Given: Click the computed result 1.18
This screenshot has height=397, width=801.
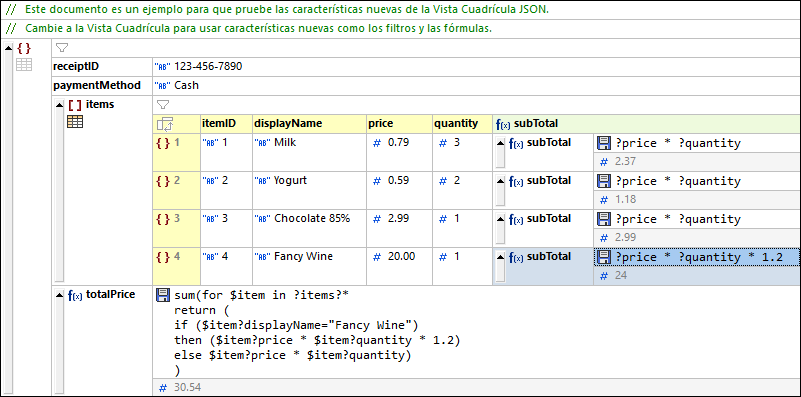Looking at the screenshot, I should [x=625, y=200].
